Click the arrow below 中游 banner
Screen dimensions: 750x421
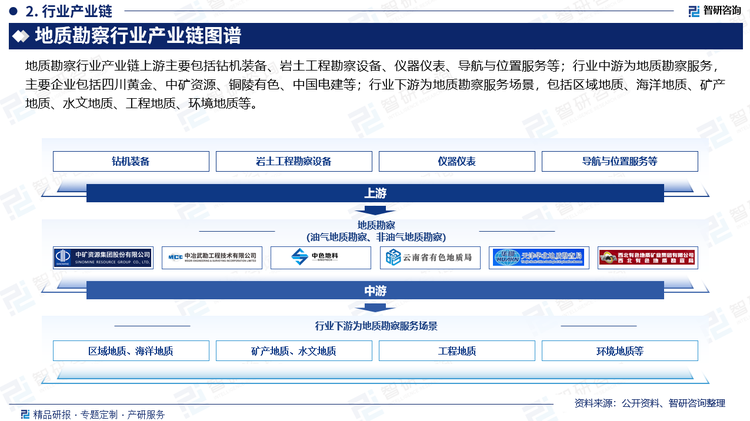[x=375, y=308]
